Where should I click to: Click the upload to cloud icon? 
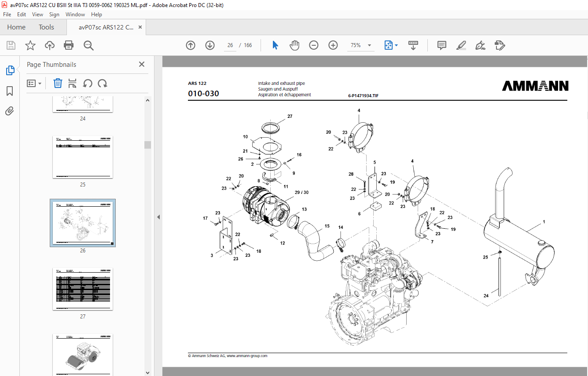click(x=50, y=45)
